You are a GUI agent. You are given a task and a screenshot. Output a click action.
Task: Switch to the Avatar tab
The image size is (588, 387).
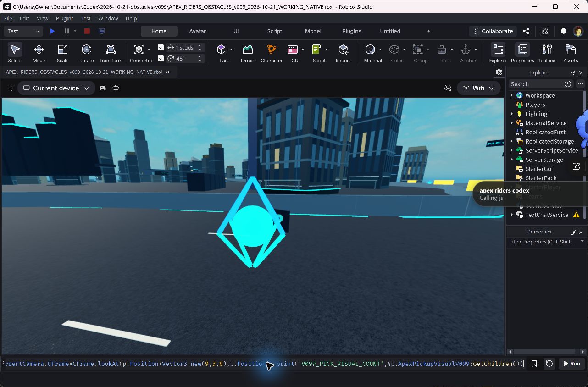click(x=198, y=31)
